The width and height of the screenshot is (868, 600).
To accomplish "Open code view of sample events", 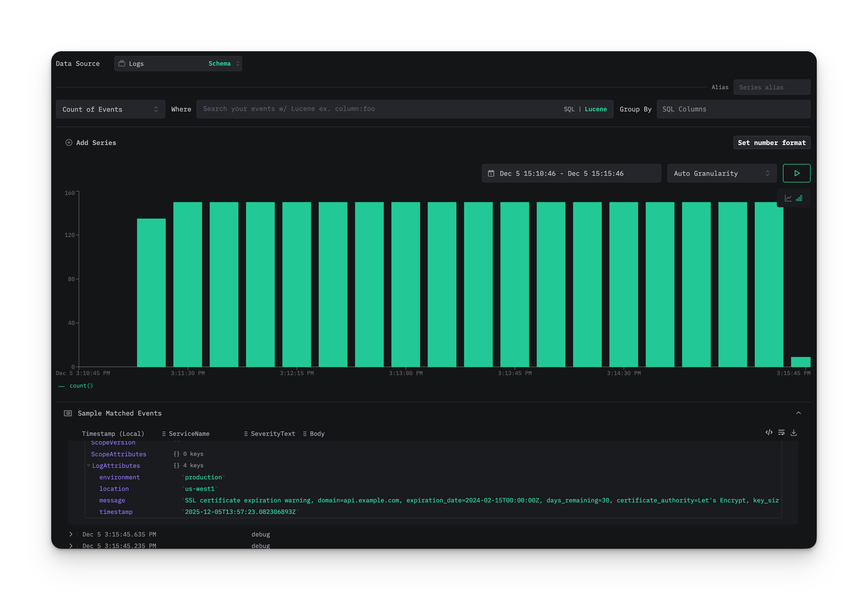I will coord(769,432).
